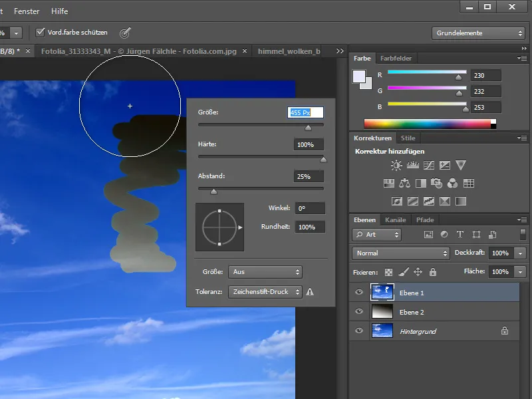Filter layers by adjustment layers
Viewport: 532px width, 399px height.
tap(444, 235)
